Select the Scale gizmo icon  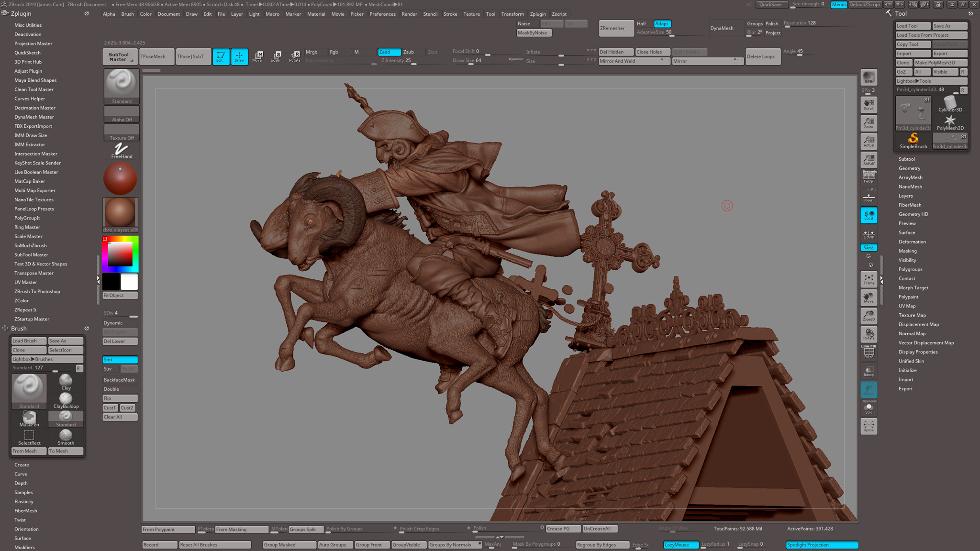[276, 56]
